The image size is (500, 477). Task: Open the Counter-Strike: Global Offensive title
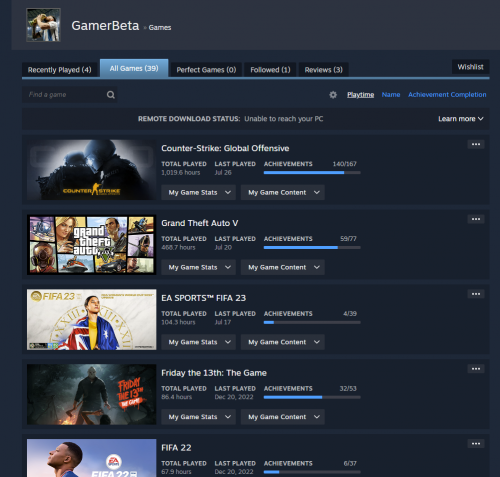pos(225,148)
